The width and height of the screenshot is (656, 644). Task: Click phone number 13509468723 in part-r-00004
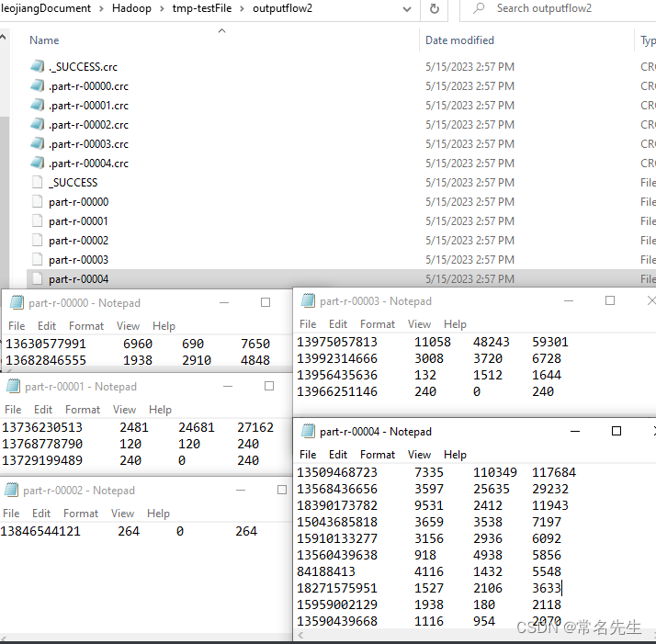[x=337, y=472]
